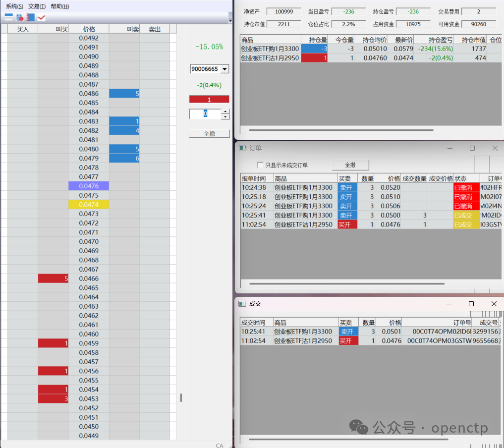
Task: Click the -15.05% change label
Action: point(209,47)
